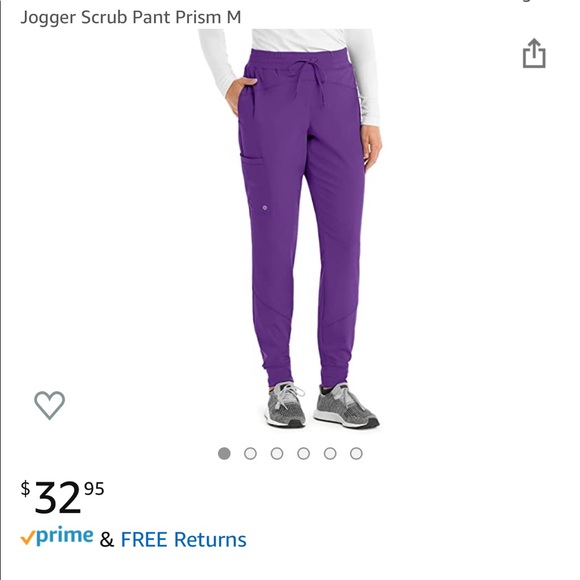Jump to the fifth image indicator dot
The width and height of the screenshot is (580, 580).
click(x=330, y=453)
